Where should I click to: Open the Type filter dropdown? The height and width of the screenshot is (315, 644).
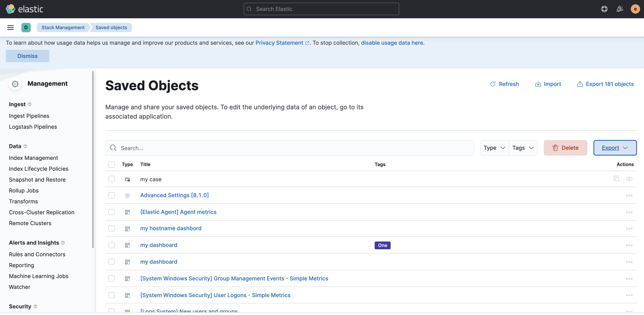pos(494,148)
